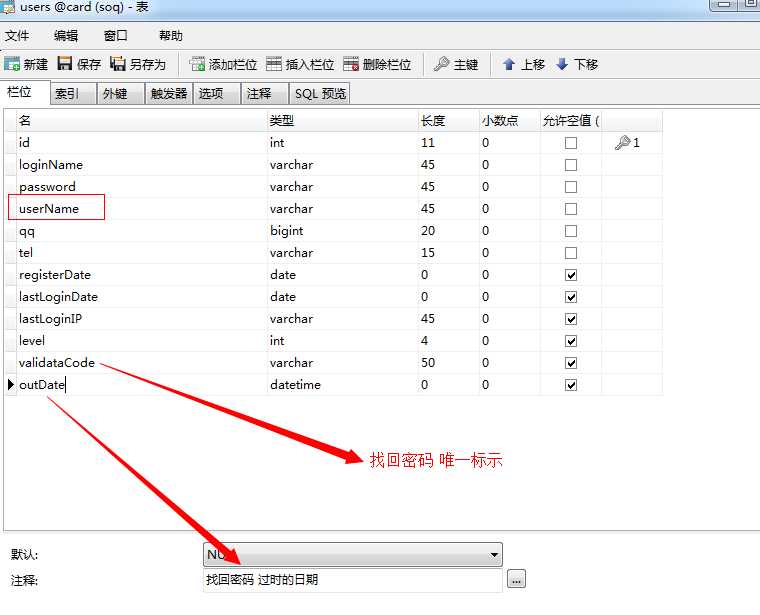
Task: Click the 上移 (Move Up) arrow icon
Action: (x=509, y=64)
